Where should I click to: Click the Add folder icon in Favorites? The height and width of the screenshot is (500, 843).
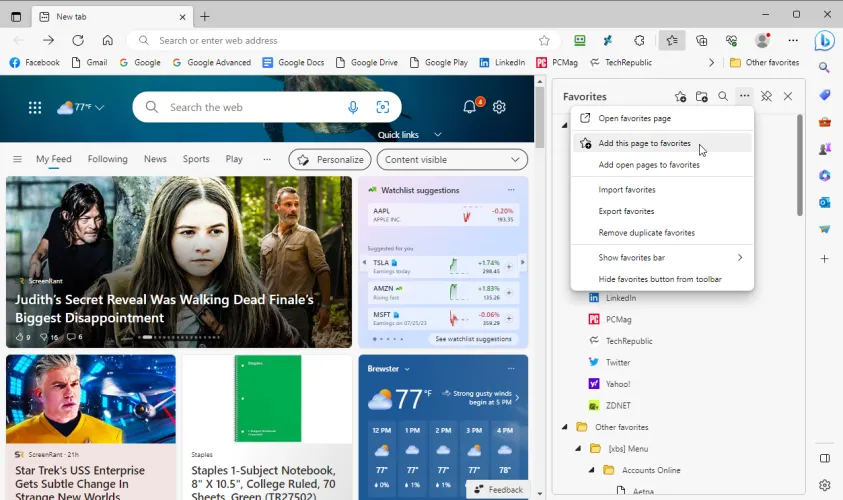point(702,97)
